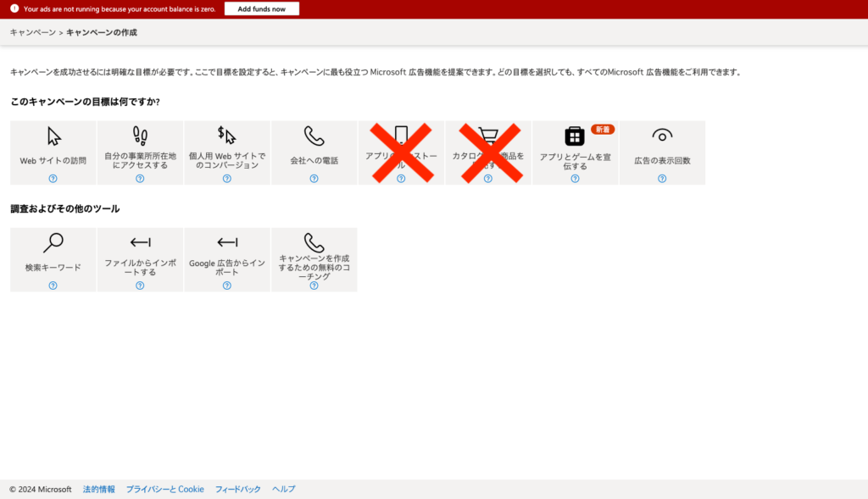The height and width of the screenshot is (499, 868).
Task: Open the 法的情報 footer link
Action: [x=99, y=489]
